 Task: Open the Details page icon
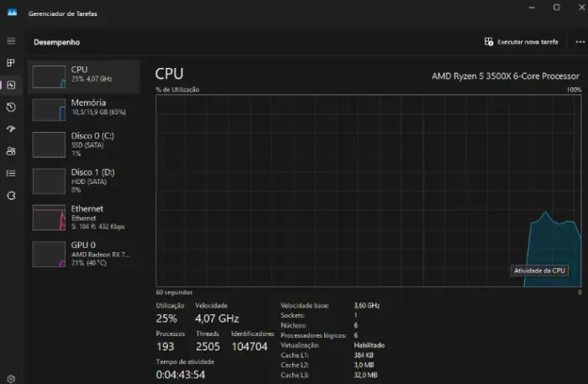tap(11, 173)
